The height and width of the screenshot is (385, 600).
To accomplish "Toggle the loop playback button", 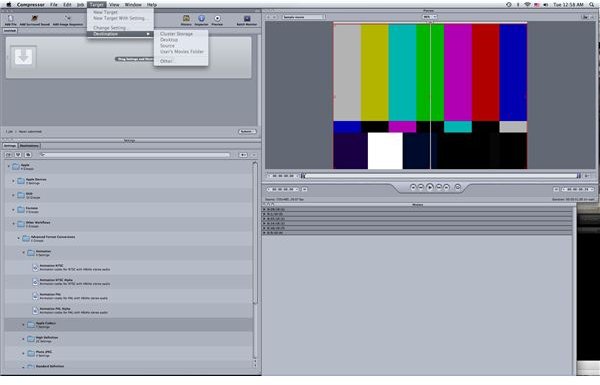I will [x=458, y=187].
